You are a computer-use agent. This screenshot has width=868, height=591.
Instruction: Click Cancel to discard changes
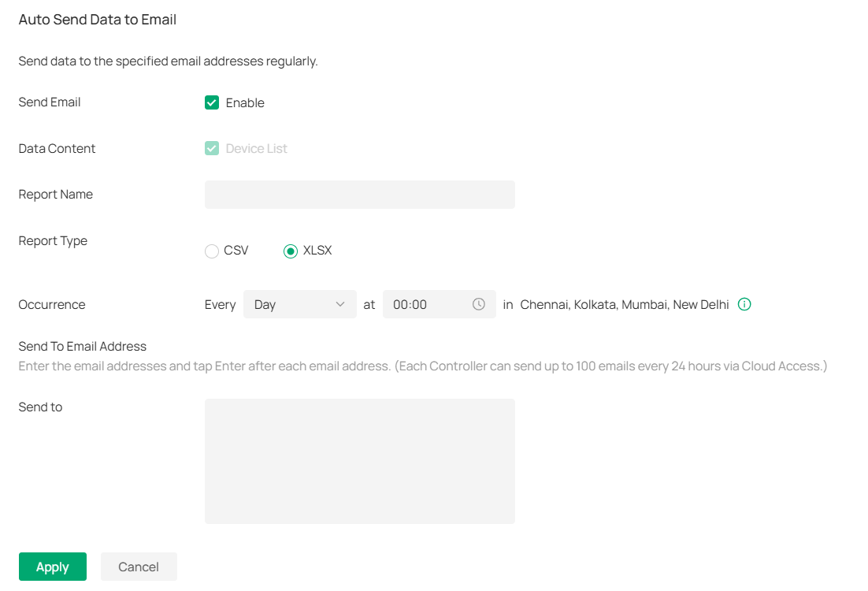(139, 566)
